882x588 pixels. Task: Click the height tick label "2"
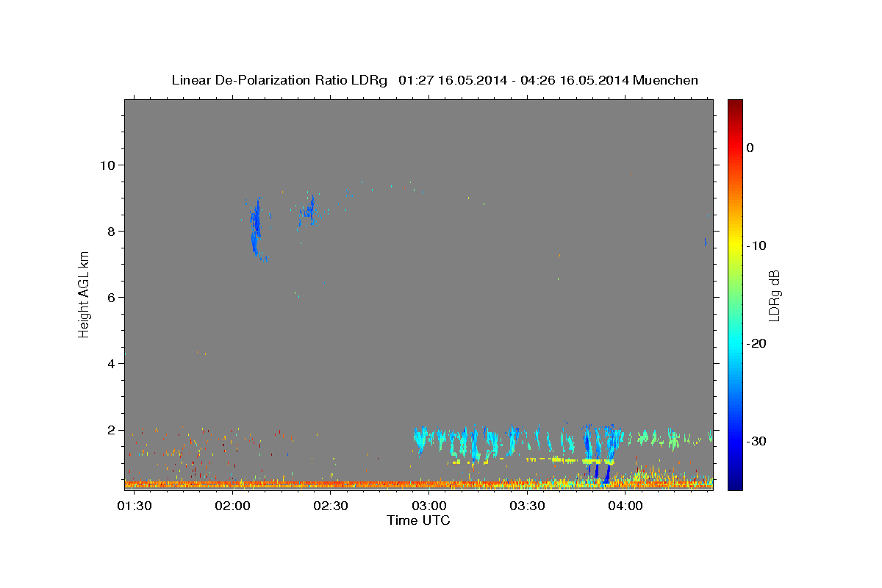(x=112, y=430)
